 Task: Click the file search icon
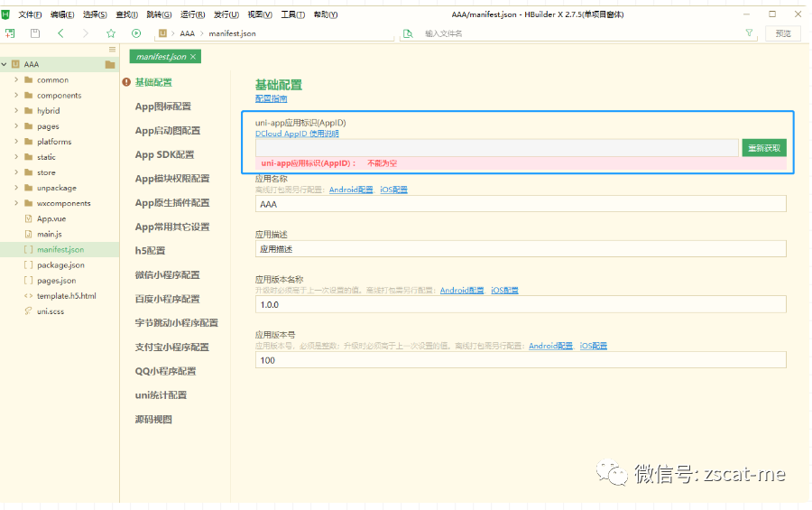coord(408,33)
